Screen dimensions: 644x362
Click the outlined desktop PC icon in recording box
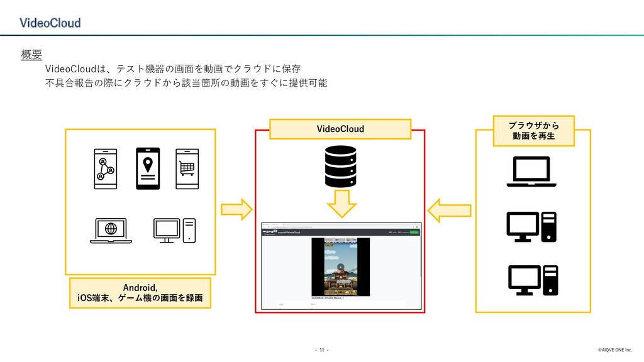[x=175, y=231]
